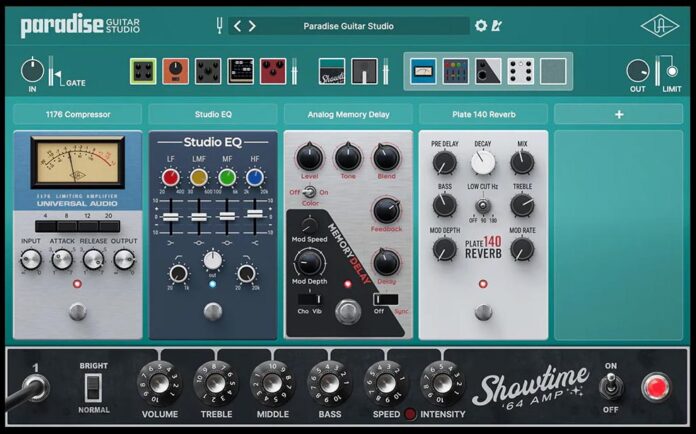Toggle the Cho/Vib switch on Memory Delay
This screenshot has width=696, height=434.
(310, 299)
